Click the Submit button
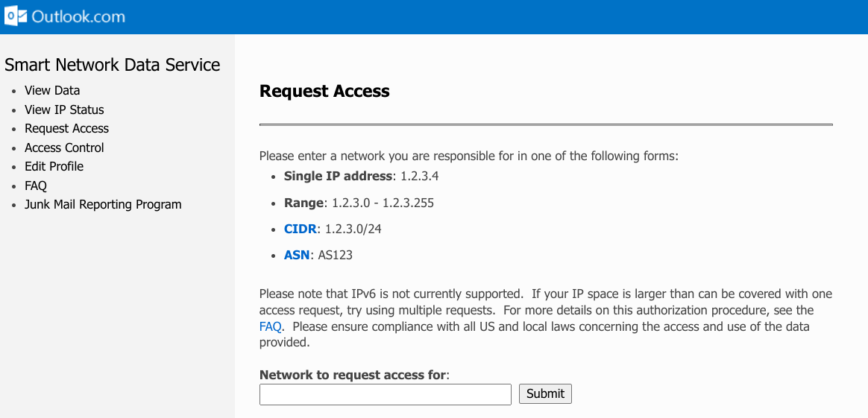The image size is (868, 418). (545, 393)
